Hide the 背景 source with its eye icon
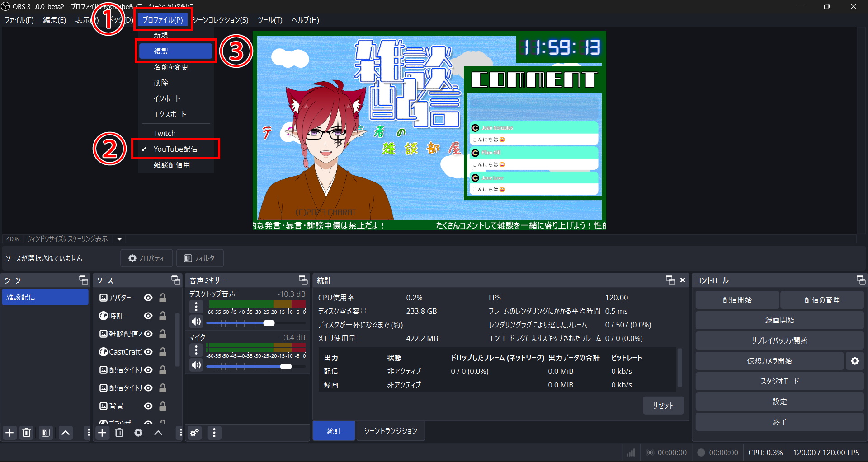The width and height of the screenshot is (868, 462). [148, 406]
